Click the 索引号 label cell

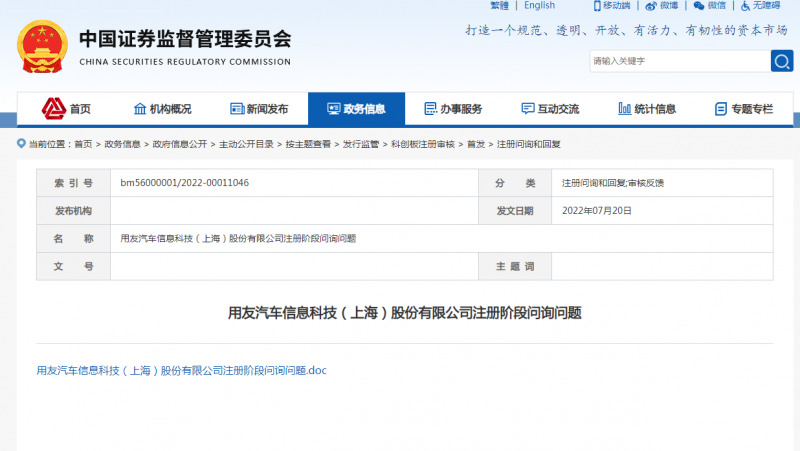73,183
